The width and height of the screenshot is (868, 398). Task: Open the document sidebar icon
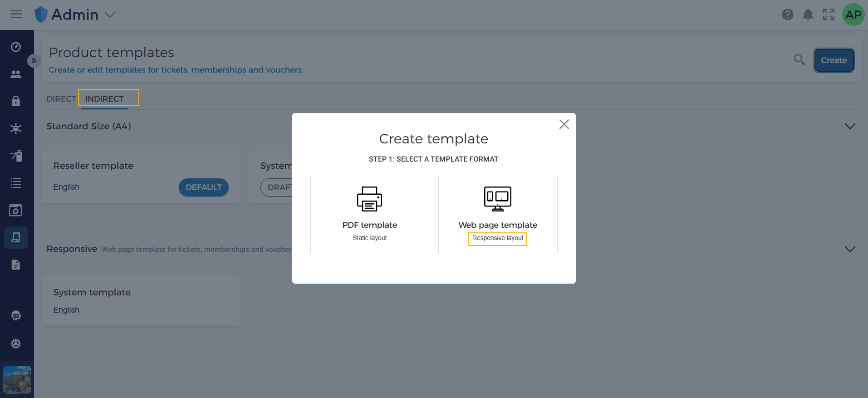[16, 265]
